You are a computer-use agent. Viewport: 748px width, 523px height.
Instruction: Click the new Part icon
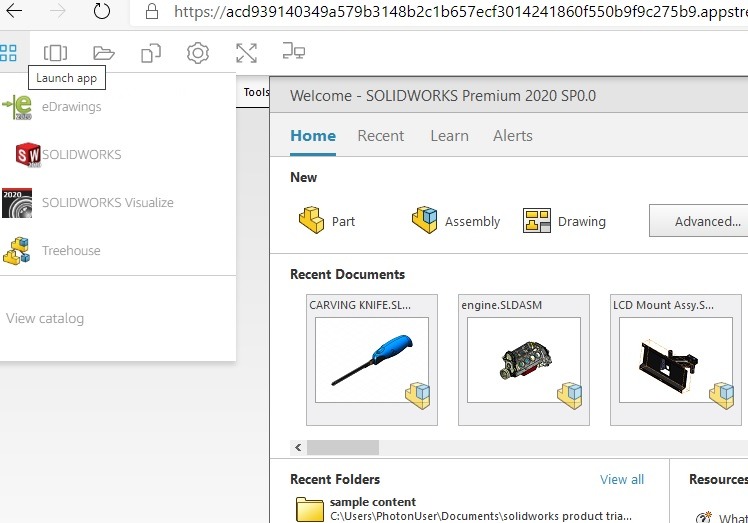pos(312,220)
